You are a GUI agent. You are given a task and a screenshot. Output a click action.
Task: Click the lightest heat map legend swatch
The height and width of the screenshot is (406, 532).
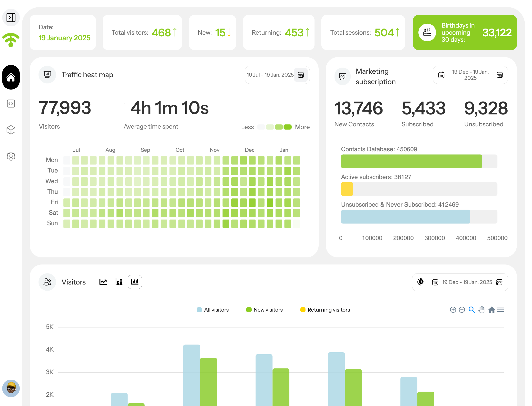click(x=261, y=127)
